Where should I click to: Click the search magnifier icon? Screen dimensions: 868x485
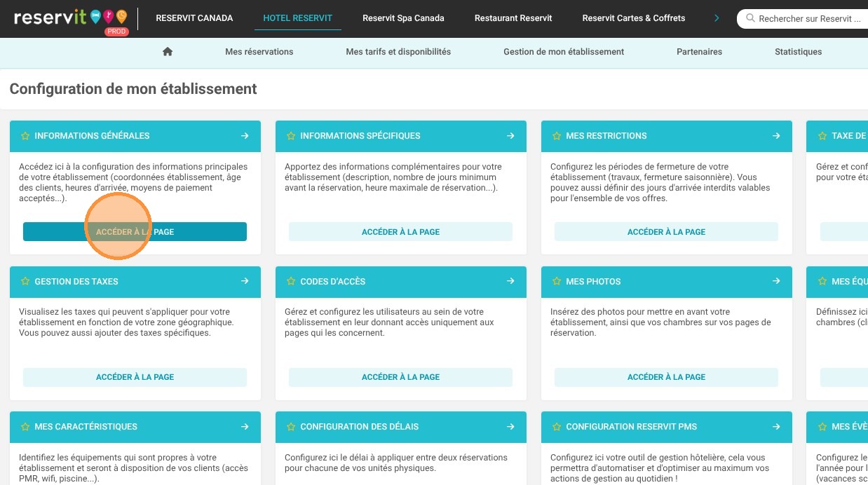750,19
